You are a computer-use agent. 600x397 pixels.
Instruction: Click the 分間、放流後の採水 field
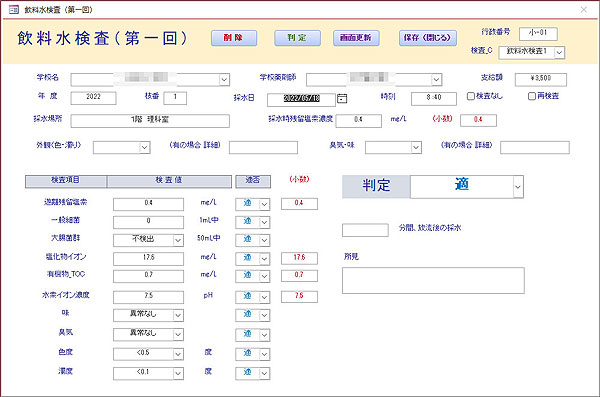(365, 230)
